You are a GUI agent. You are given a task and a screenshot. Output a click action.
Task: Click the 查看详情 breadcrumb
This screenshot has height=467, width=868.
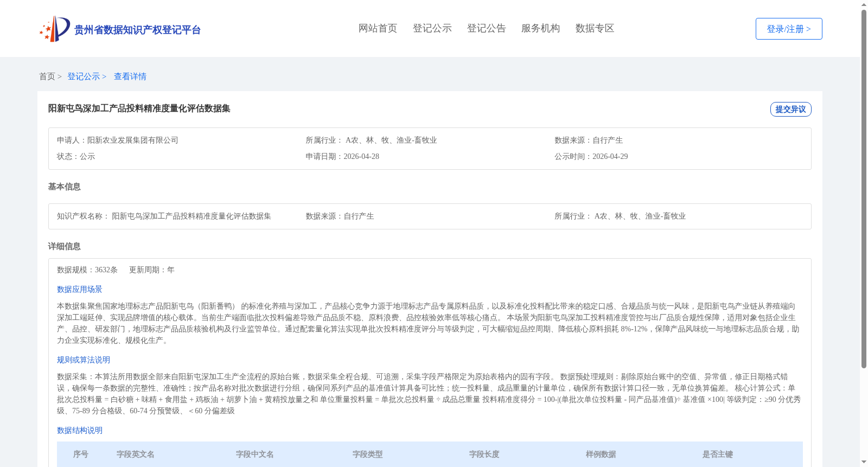point(130,76)
